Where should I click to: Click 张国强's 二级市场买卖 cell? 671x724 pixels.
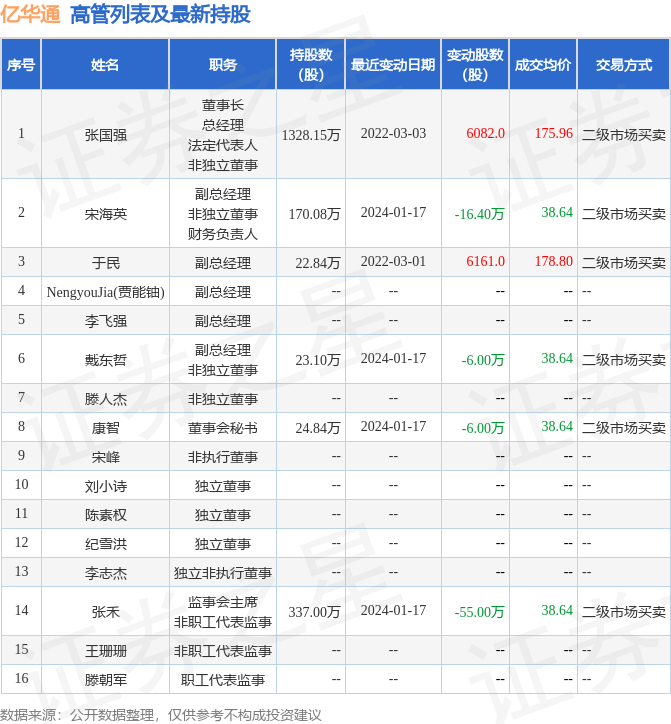(x=624, y=135)
